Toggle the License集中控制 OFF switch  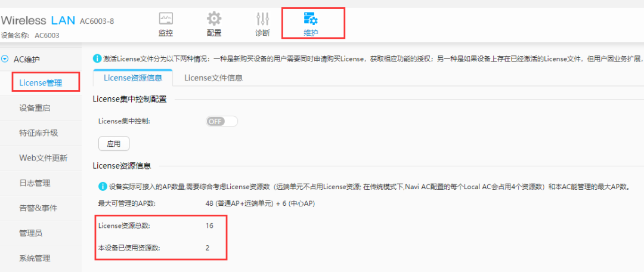tap(222, 122)
